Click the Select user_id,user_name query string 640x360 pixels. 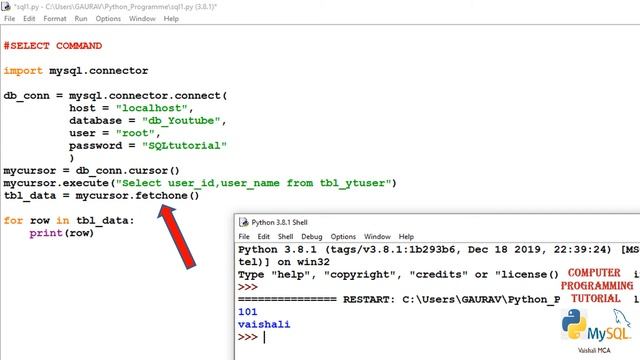[253, 183]
